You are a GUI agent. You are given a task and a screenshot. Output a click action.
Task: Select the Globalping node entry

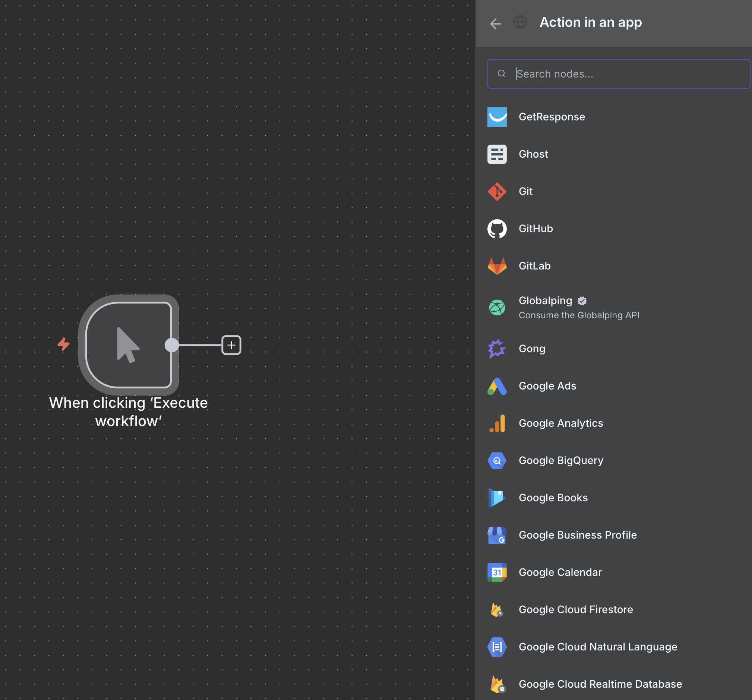tap(613, 308)
